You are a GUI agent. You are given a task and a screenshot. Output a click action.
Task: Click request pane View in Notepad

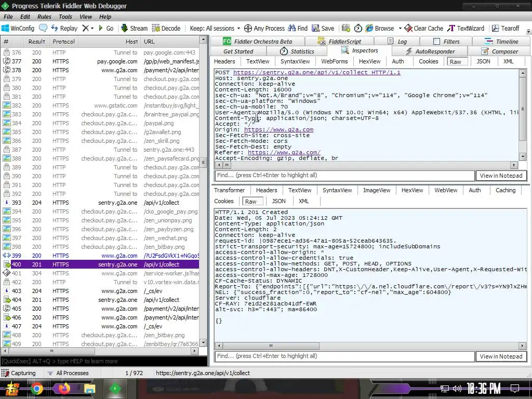[501, 176]
